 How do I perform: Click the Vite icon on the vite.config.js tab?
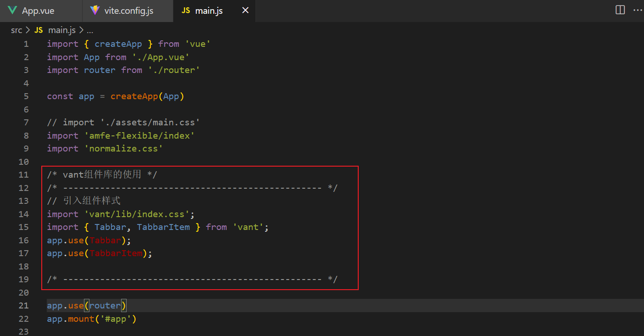click(x=95, y=11)
